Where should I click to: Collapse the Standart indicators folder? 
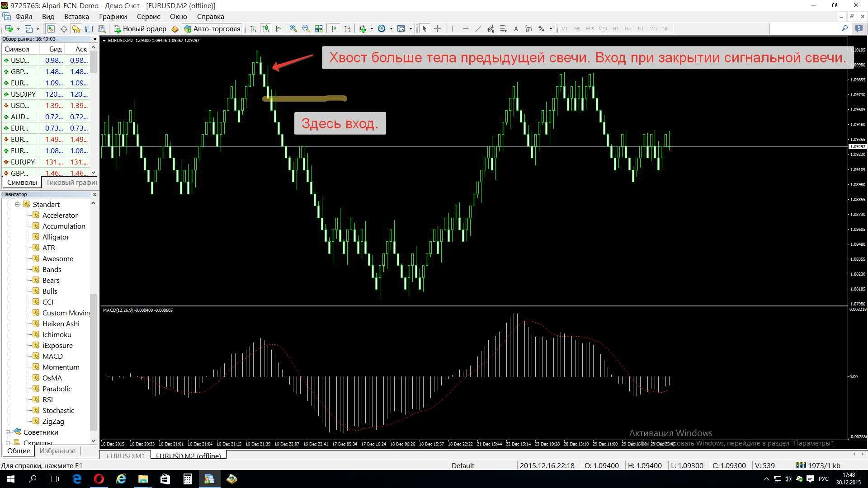pos(17,204)
